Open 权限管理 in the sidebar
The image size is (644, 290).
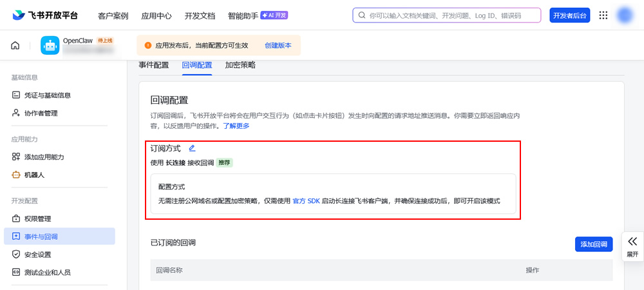[37, 219]
